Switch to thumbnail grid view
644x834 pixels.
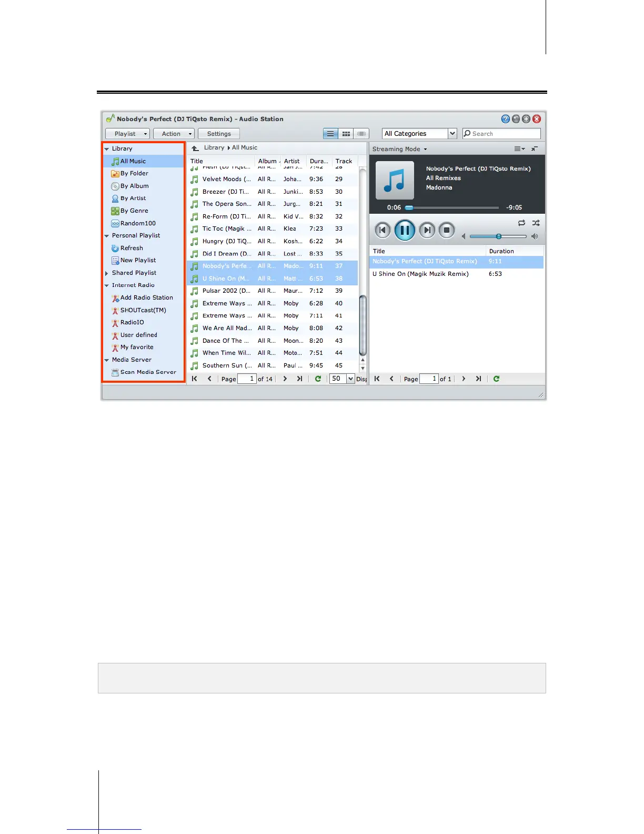[346, 134]
